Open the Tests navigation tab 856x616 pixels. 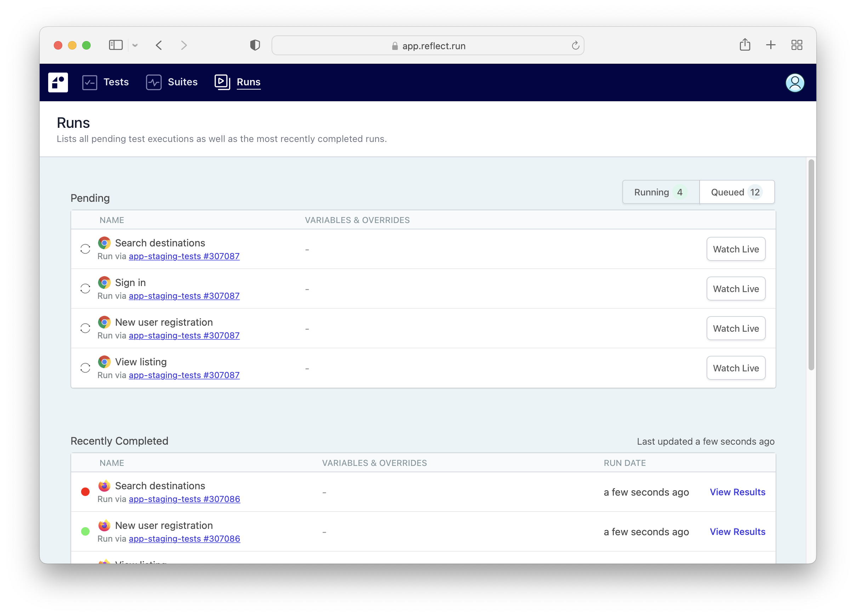coord(116,82)
